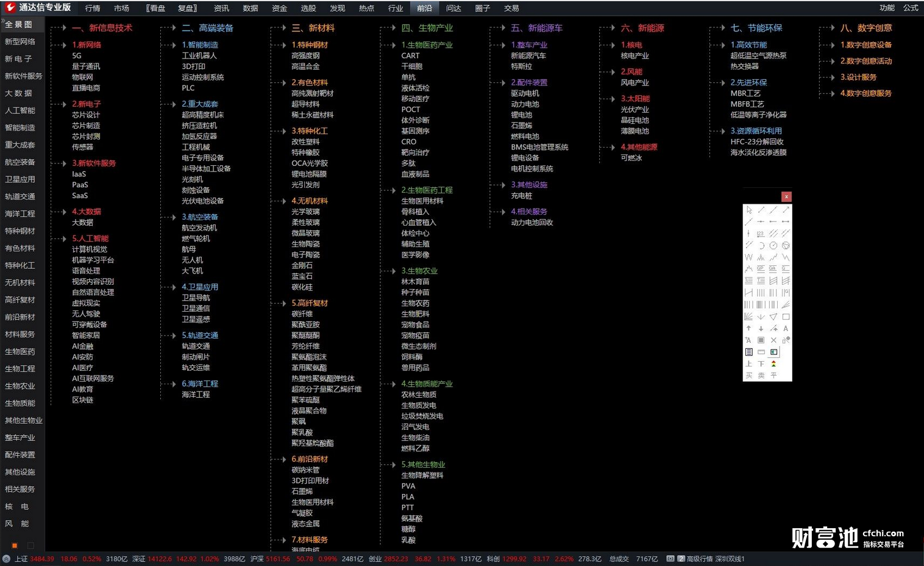The image size is (924, 566).
Task: Click the orange square view button
Action: (x=15, y=545)
